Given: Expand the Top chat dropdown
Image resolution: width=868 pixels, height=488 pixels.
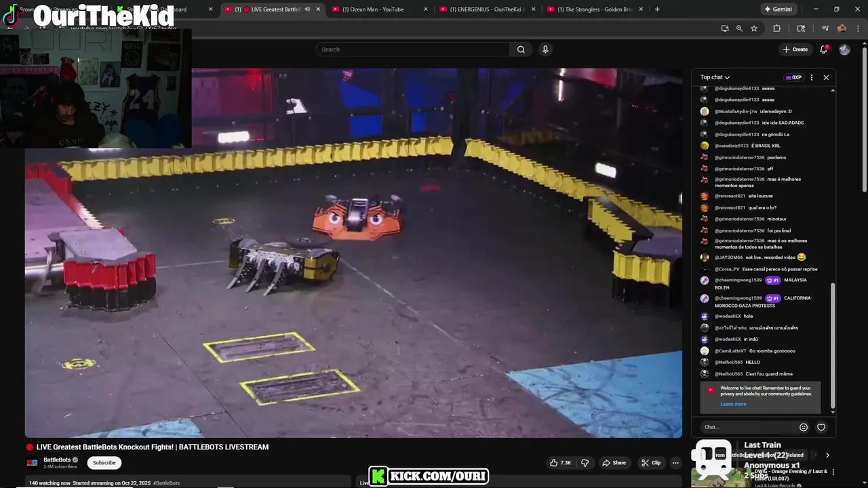Looking at the screenshot, I should coord(715,77).
